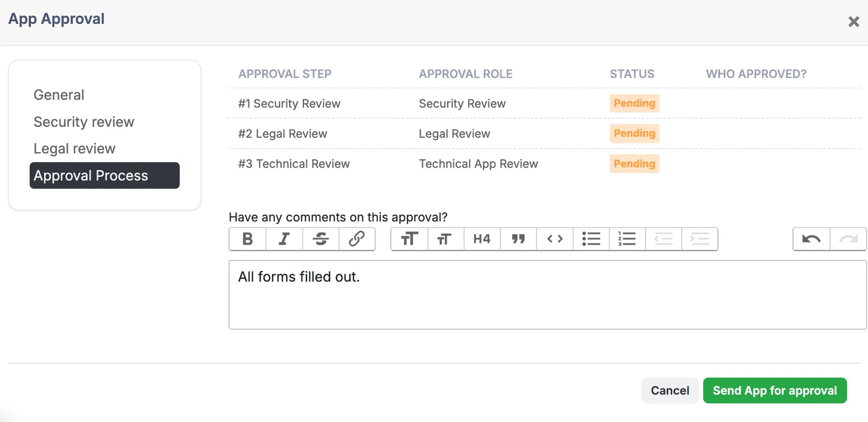Insert a block quote
This screenshot has height=422, width=868.
click(x=518, y=239)
